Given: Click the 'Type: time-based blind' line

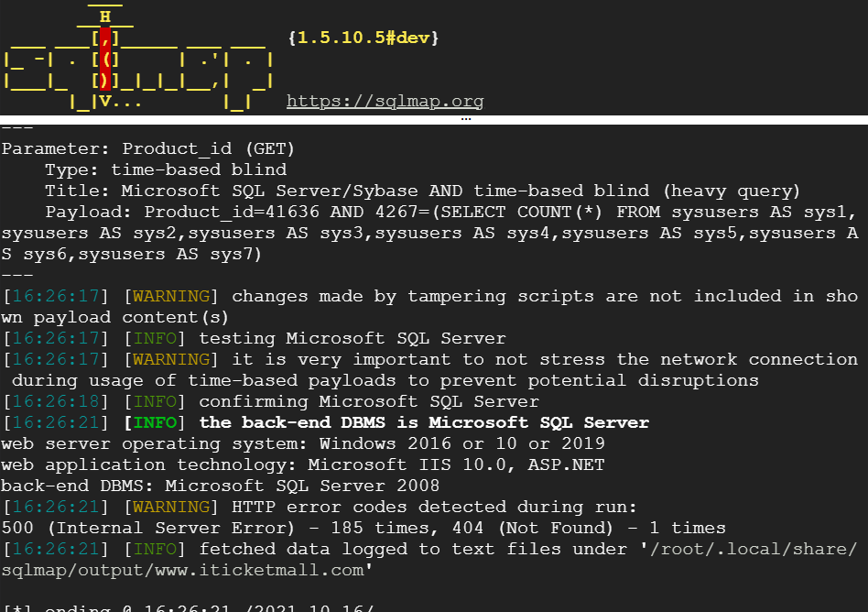Looking at the screenshot, I should tap(166, 169).
